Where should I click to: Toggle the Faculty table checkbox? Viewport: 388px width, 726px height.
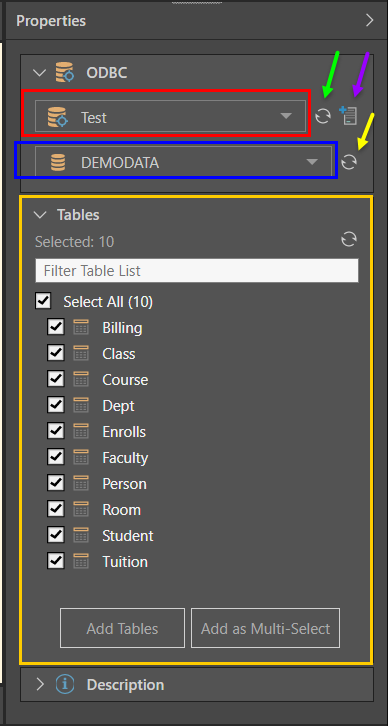click(56, 457)
